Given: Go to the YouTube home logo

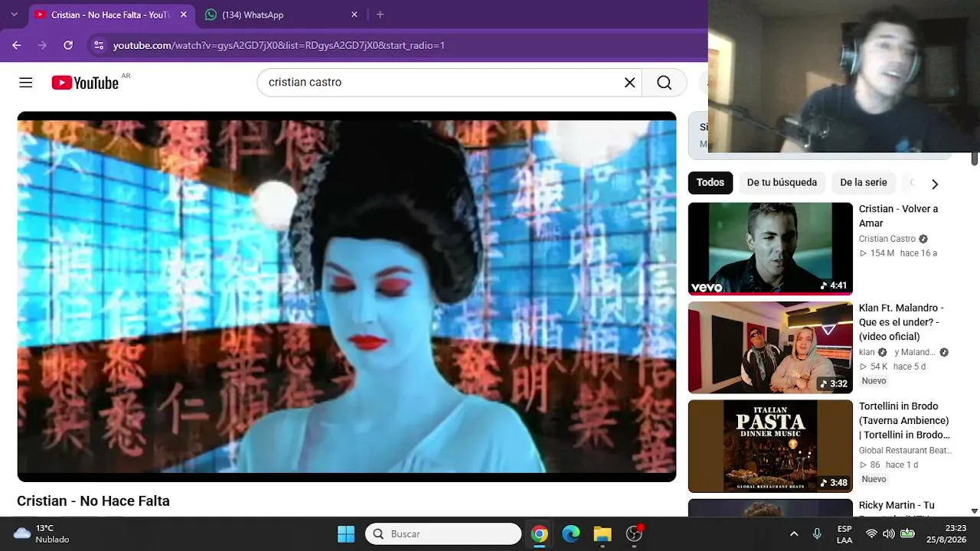Looking at the screenshot, I should pos(85,83).
